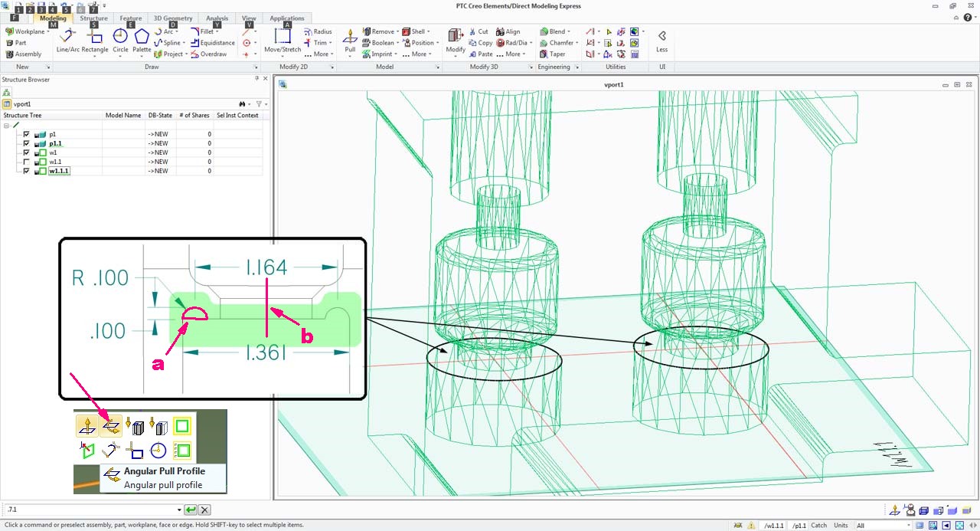Switch to the 3D Geometry tab
The image size is (980, 531).
tap(173, 18)
